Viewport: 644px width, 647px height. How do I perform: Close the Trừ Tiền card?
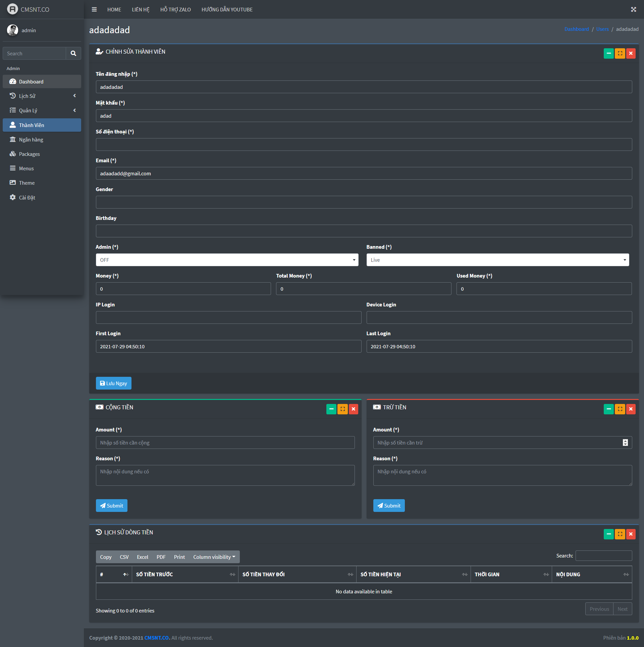[x=631, y=409]
